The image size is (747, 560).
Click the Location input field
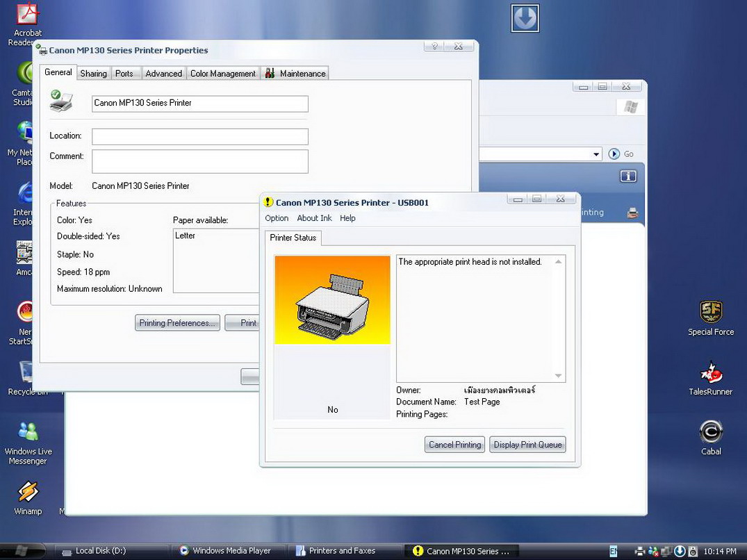coord(200,137)
